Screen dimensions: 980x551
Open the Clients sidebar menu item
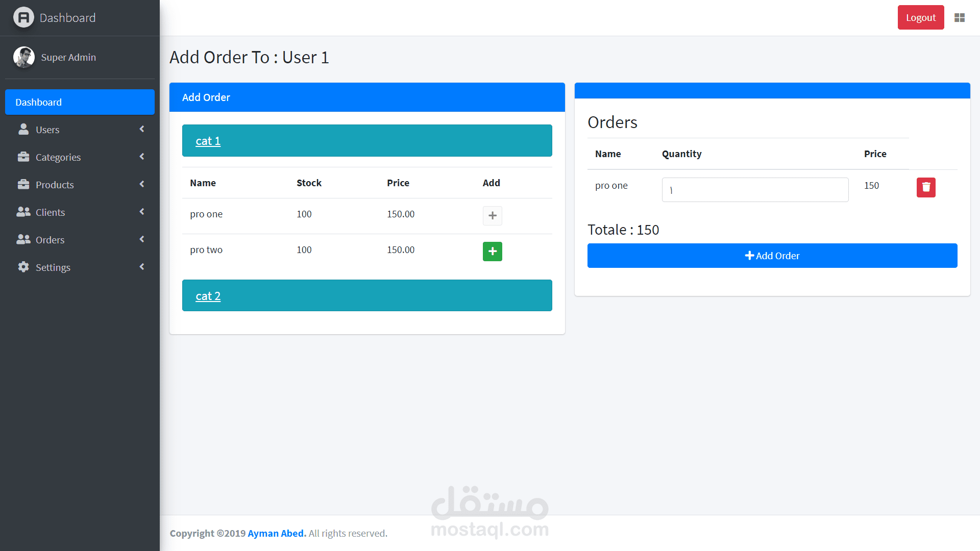(50, 212)
